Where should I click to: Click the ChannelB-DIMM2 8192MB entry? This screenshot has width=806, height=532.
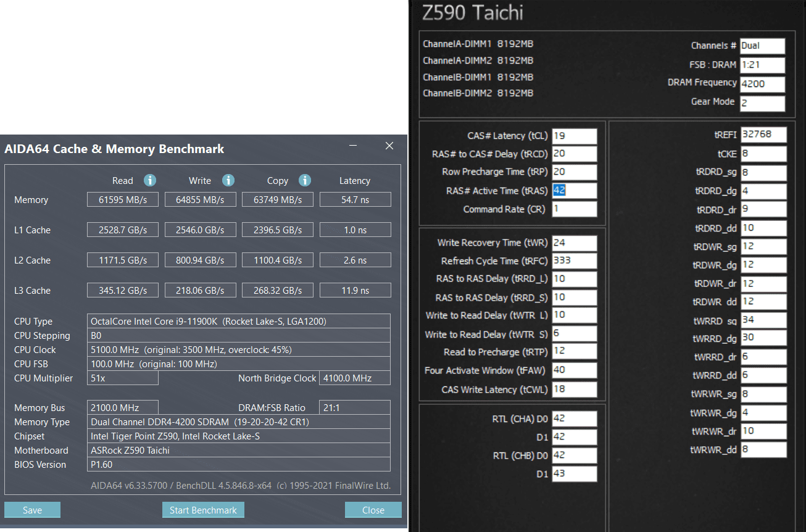pos(478,93)
